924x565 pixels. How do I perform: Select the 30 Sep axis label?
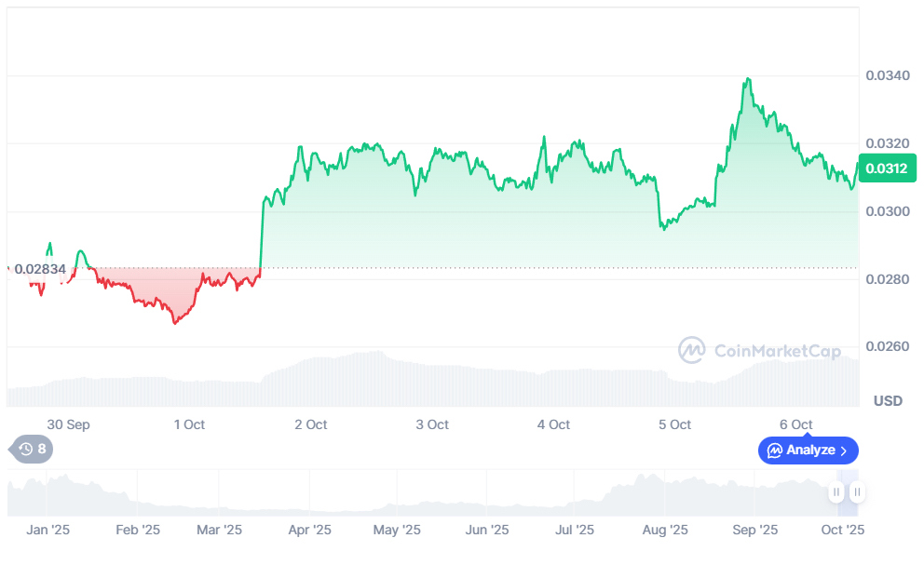click(x=68, y=424)
